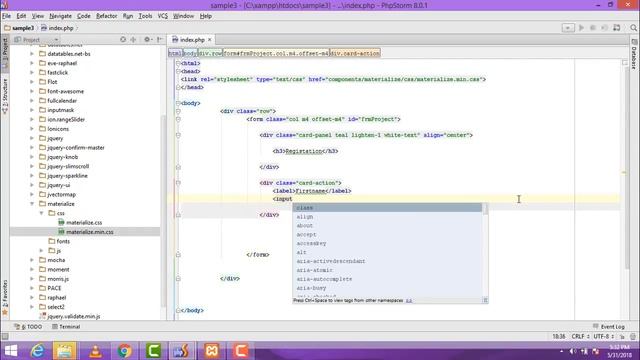Toggle fold for the form tag line

point(178,119)
